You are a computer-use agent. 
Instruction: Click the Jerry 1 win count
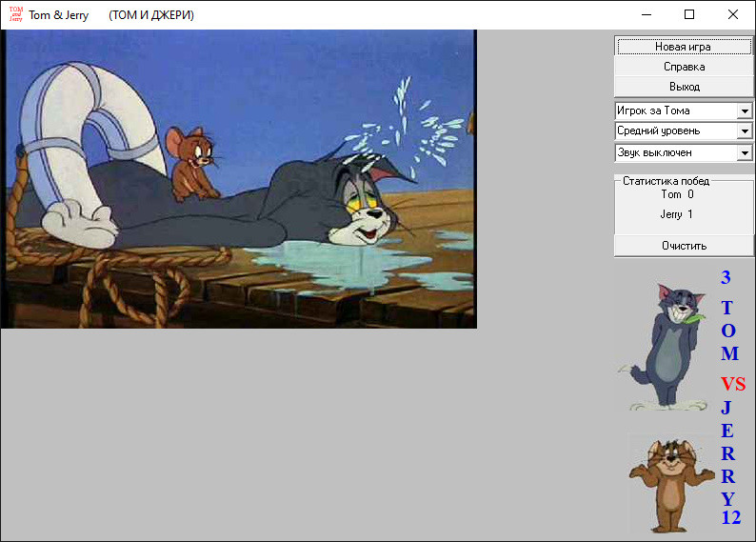[x=676, y=214]
